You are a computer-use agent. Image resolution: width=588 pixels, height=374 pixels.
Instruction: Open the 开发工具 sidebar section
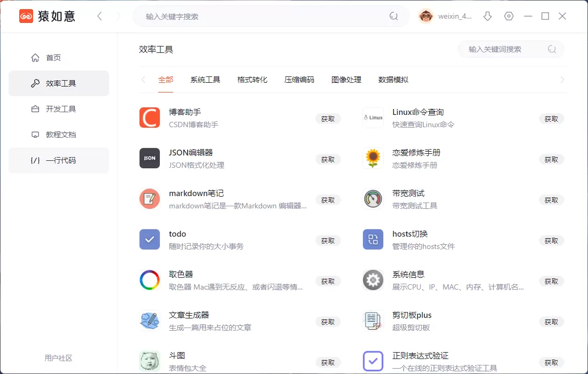(x=59, y=108)
